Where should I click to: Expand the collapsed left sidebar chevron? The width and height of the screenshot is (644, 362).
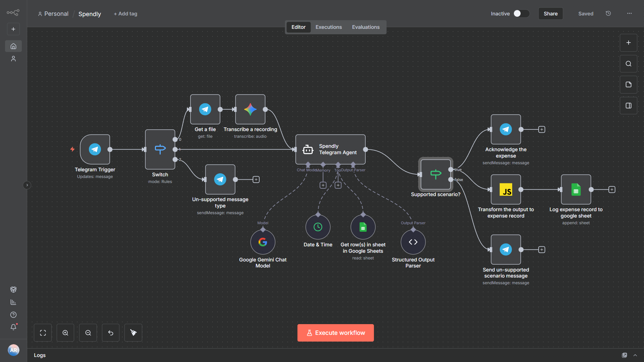tap(27, 185)
